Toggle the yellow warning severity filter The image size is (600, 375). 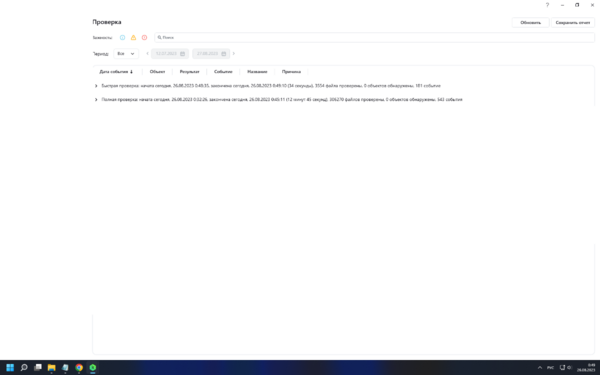tap(133, 38)
